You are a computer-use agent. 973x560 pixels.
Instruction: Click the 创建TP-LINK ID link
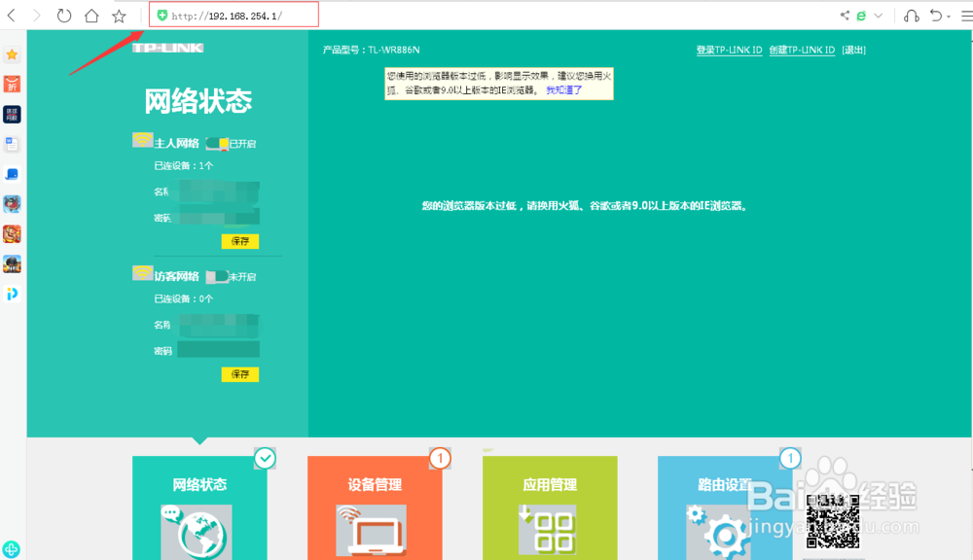pos(802,51)
